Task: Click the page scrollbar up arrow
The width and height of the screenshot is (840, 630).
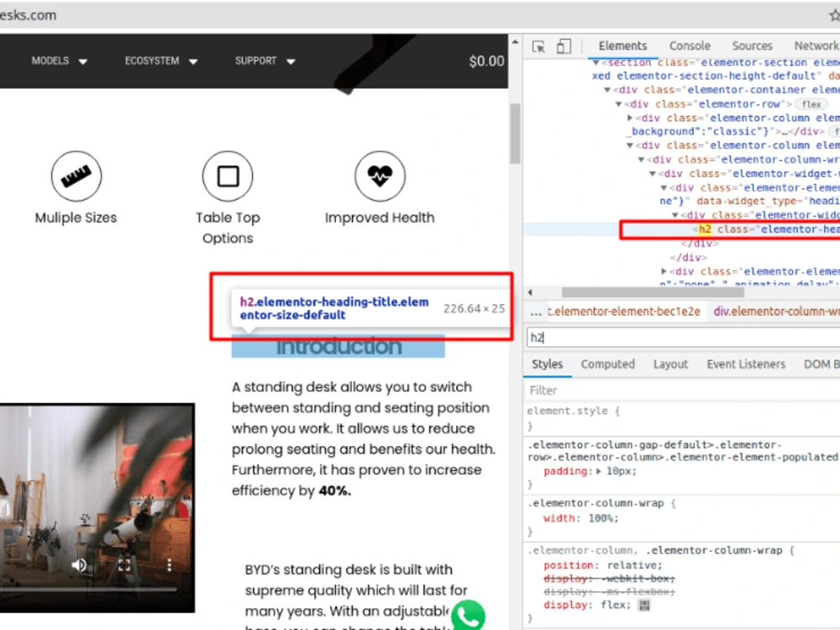Action: click(x=515, y=42)
